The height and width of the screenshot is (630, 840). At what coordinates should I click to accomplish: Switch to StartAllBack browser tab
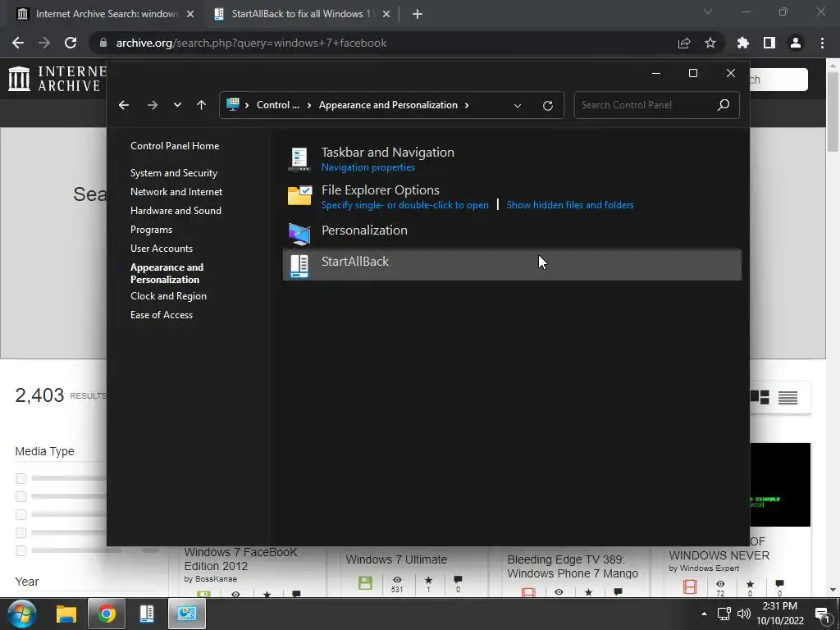tap(302, 14)
